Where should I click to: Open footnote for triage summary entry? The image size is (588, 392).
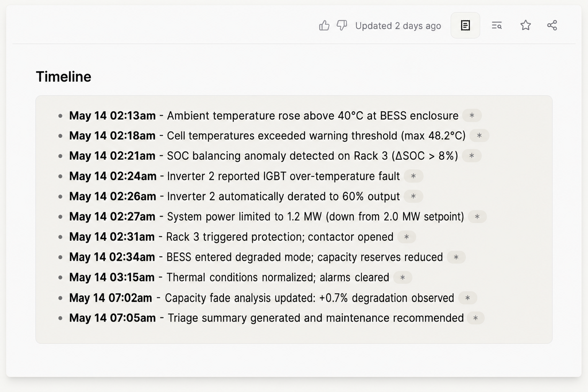click(x=475, y=318)
